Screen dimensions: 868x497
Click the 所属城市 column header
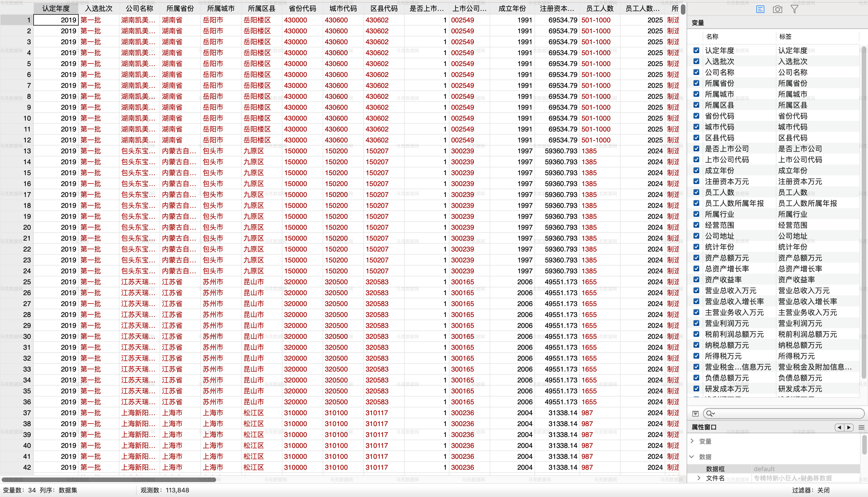221,9
